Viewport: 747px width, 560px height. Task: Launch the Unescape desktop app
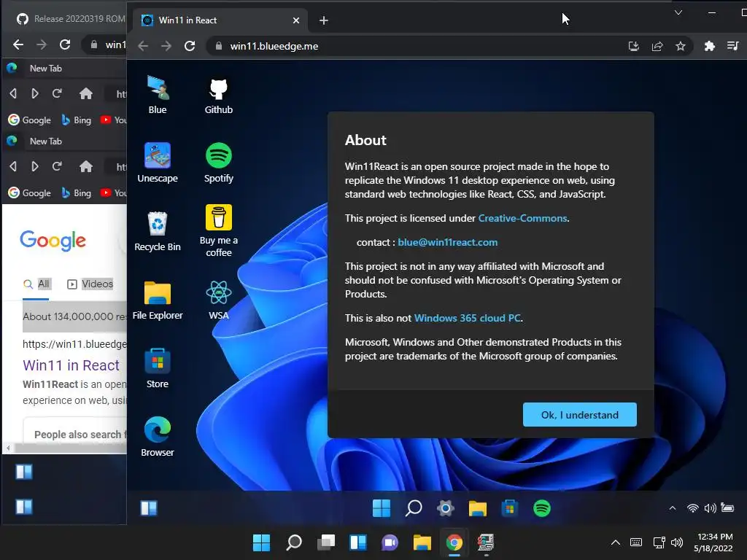click(158, 163)
